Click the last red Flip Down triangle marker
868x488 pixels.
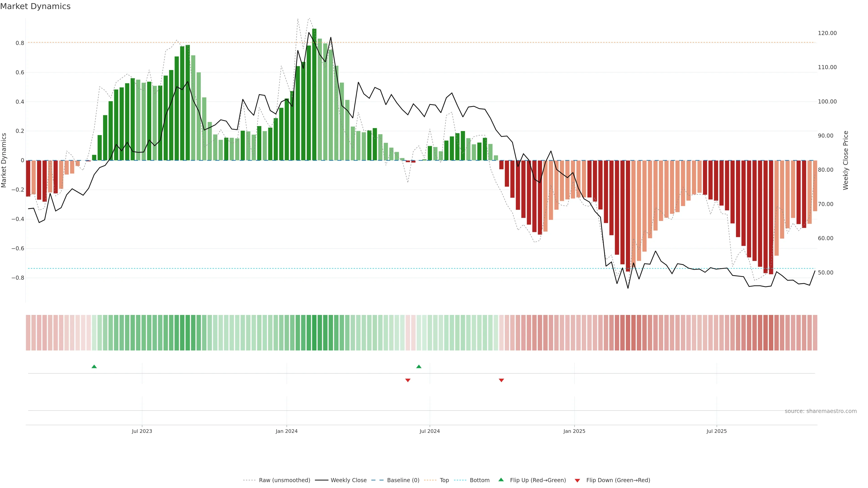click(x=501, y=380)
